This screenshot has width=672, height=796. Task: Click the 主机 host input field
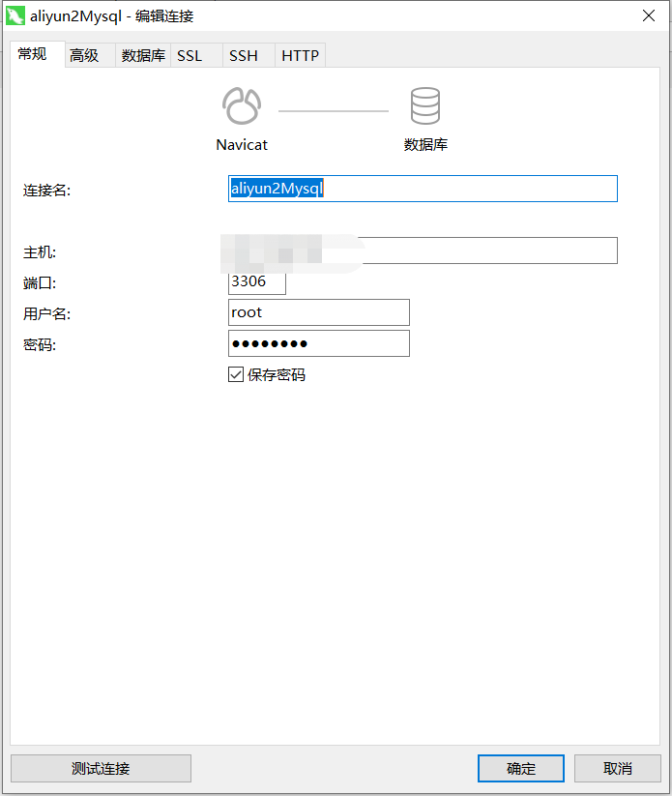click(x=423, y=251)
